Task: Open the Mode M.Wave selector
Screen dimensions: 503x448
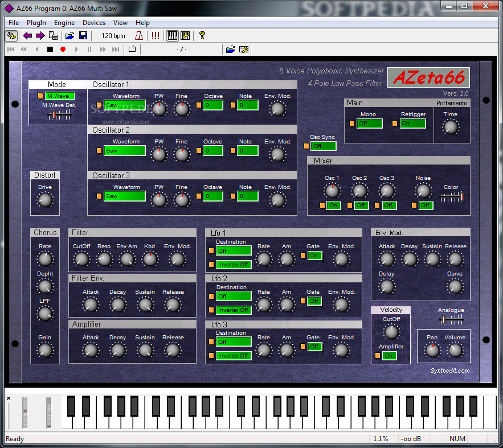Action: click(60, 96)
